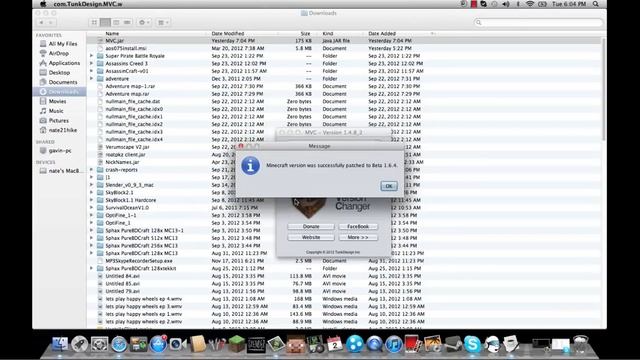
Task: Launch Minecraft grass block icon in dock
Action: coord(236,344)
